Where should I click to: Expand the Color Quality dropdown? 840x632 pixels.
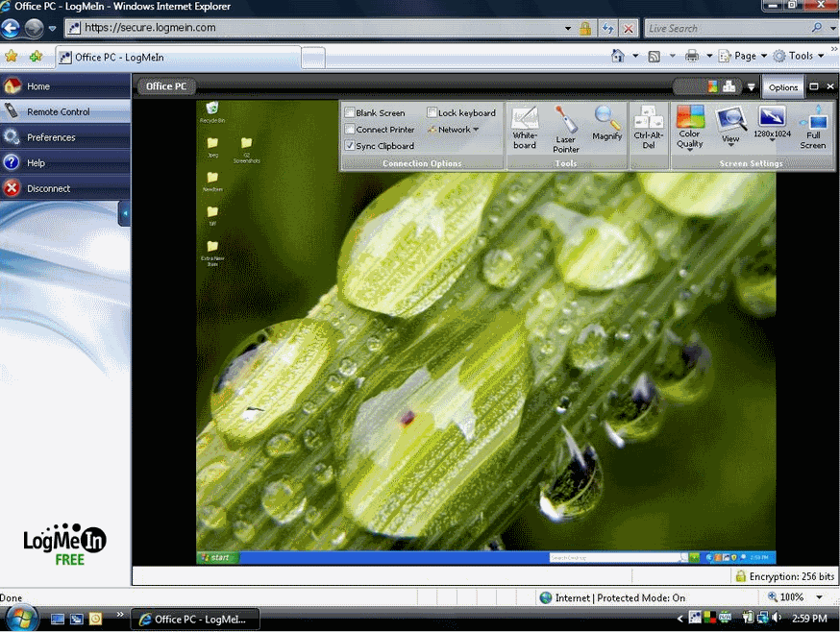(x=690, y=129)
